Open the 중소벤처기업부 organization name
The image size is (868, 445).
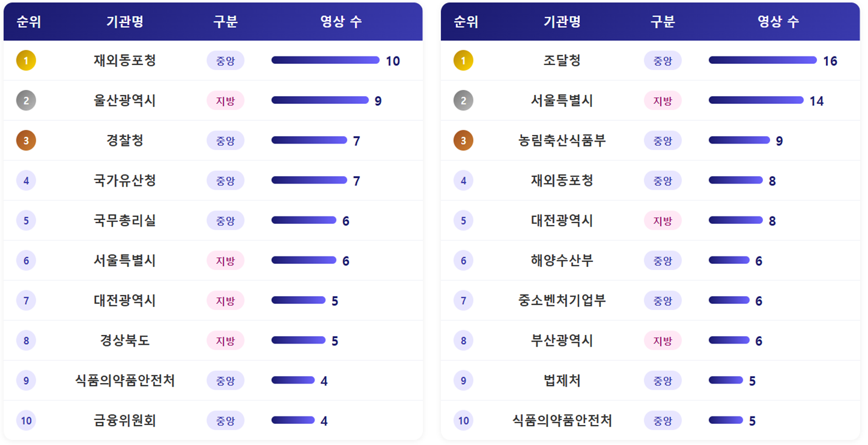pyautogui.click(x=562, y=300)
